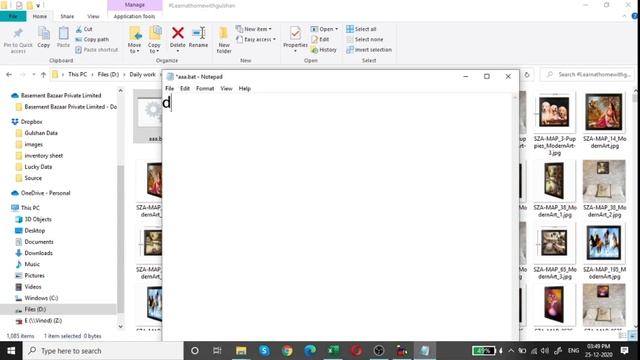Click History in ribbon
640x360 pixels.
click(324, 49)
